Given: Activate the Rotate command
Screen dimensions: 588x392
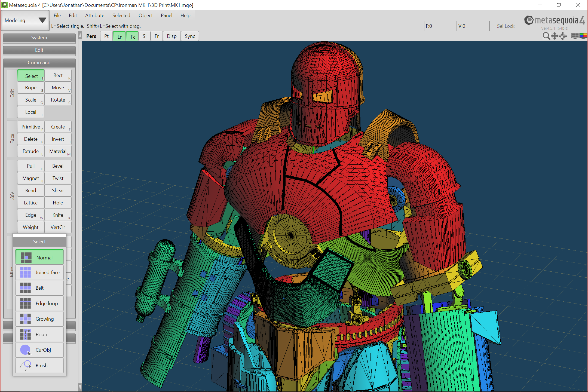Looking at the screenshot, I should pos(58,100).
